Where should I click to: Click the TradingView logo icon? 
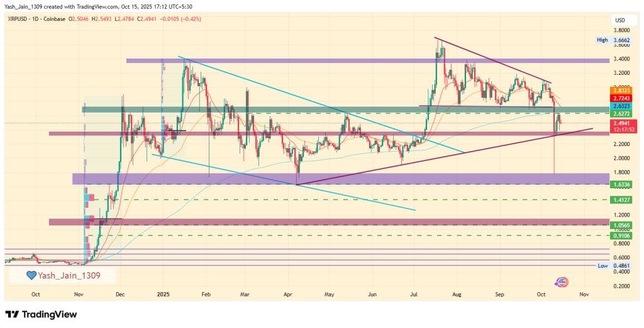(x=12, y=314)
